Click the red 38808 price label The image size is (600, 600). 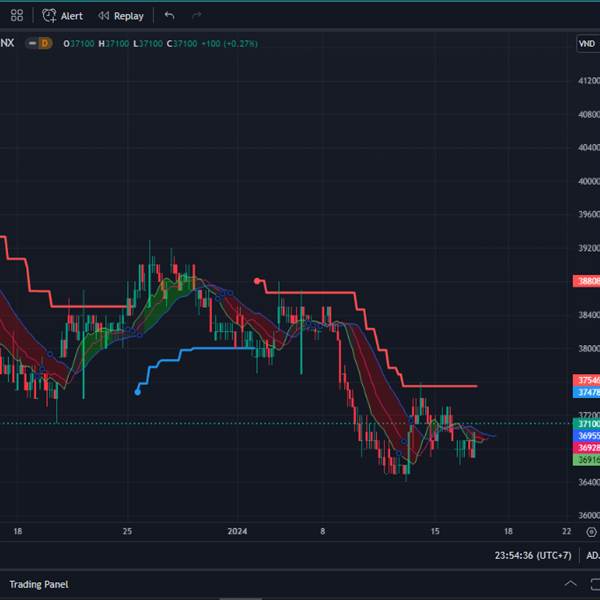coord(586,281)
